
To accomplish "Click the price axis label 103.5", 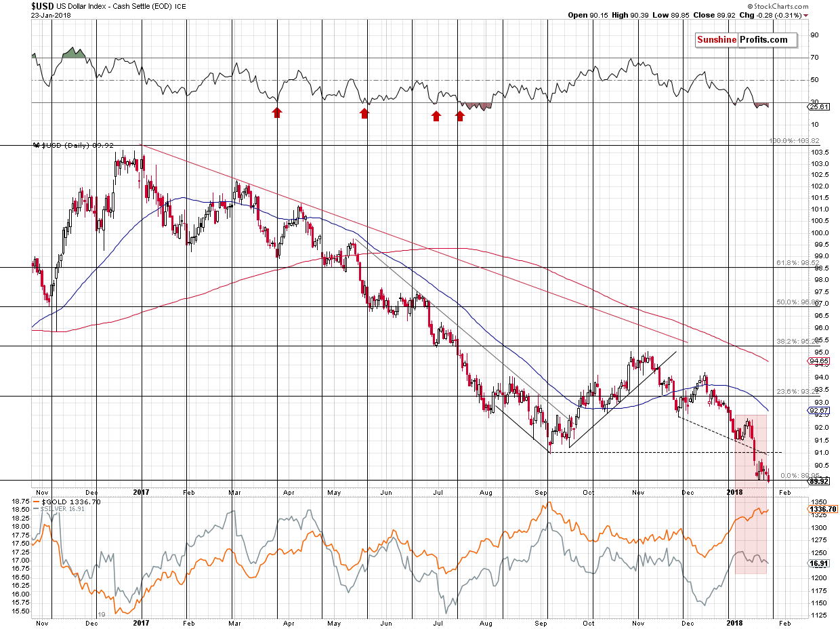I will click(x=818, y=152).
